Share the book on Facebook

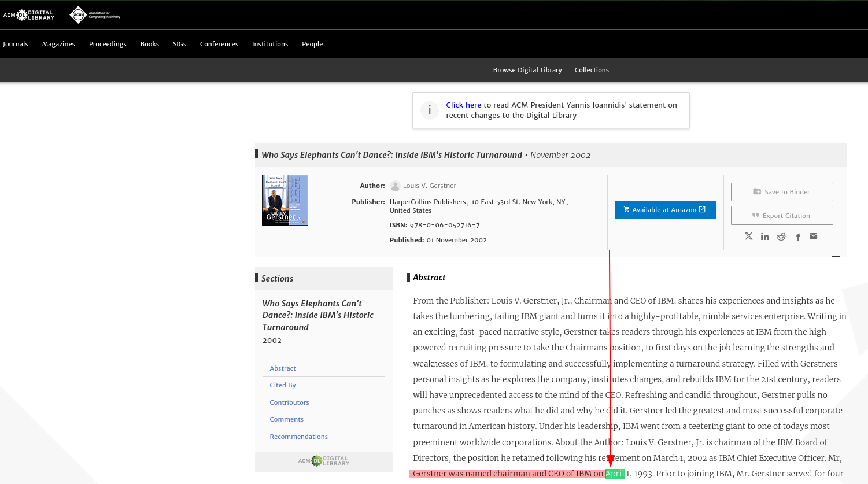click(x=798, y=237)
